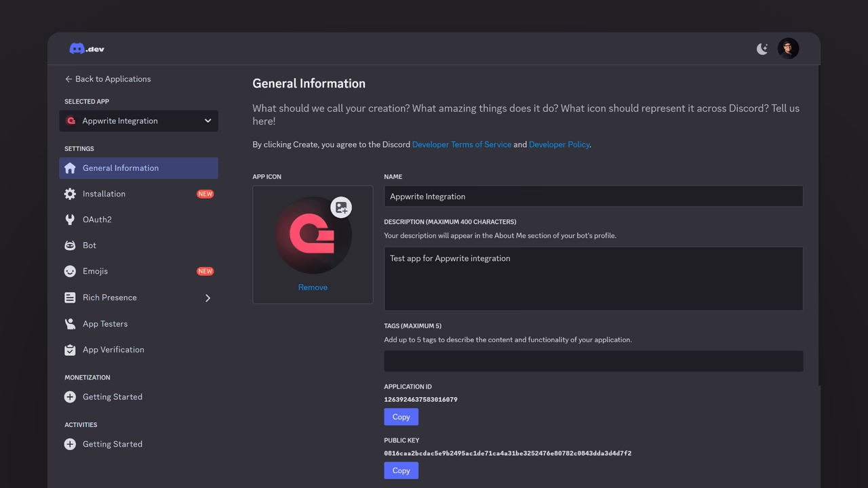Click the Bot robot icon
Viewport: 868px width, 488px height.
point(70,245)
